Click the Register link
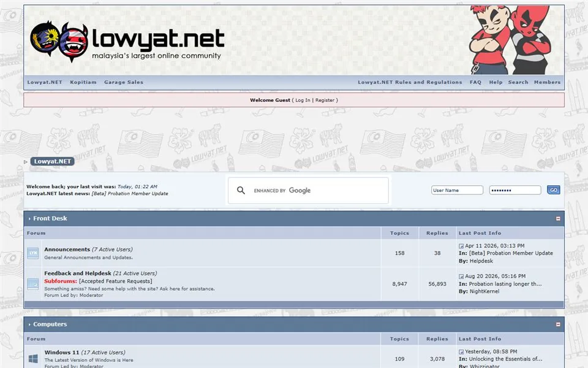Viewport: 588px width, 368px height. coord(325,100)
